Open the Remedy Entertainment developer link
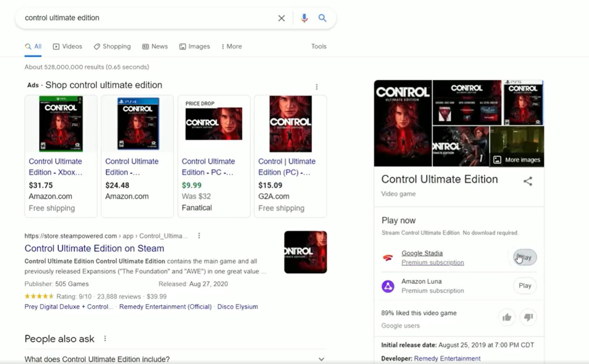Viewport: 589px width, 364px height. click(x=447, y=358)
